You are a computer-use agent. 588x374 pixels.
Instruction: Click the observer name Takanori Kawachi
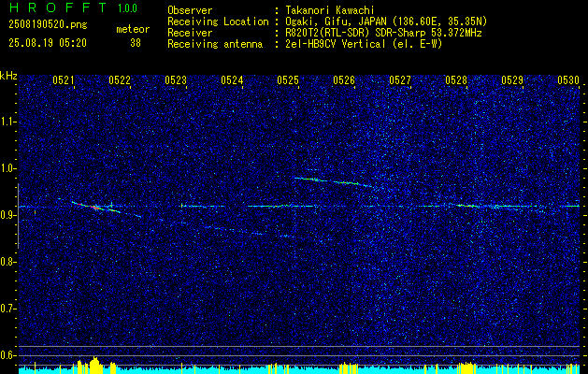click(330, 10)
